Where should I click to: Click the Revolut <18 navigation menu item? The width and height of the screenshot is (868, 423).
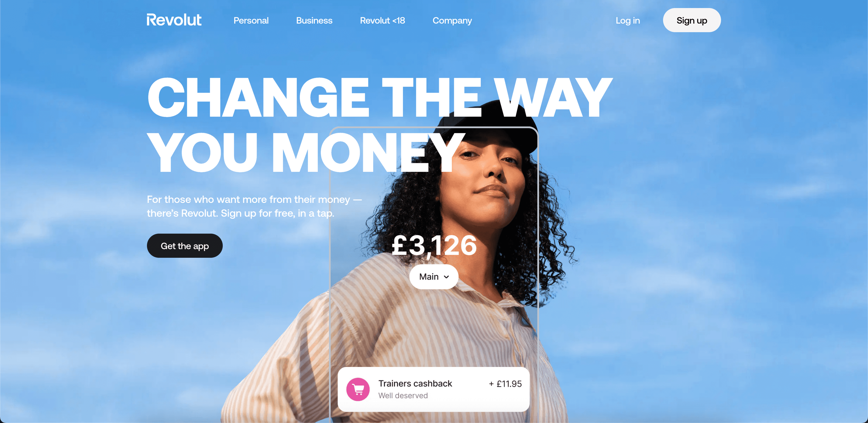tap(383, 20)
